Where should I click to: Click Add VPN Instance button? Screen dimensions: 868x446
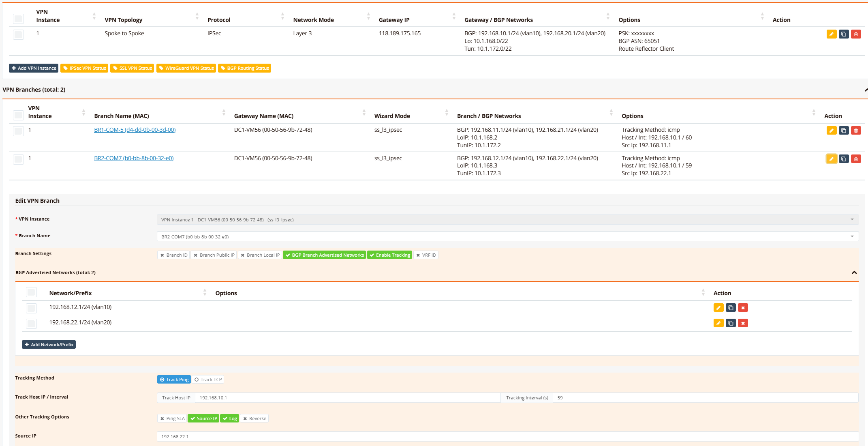click(34, 68)
